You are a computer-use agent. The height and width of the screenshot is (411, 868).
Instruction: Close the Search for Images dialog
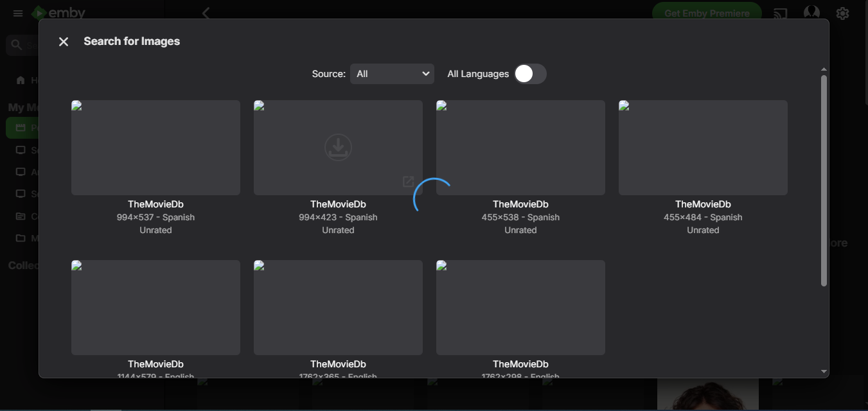tap(64, 42)
